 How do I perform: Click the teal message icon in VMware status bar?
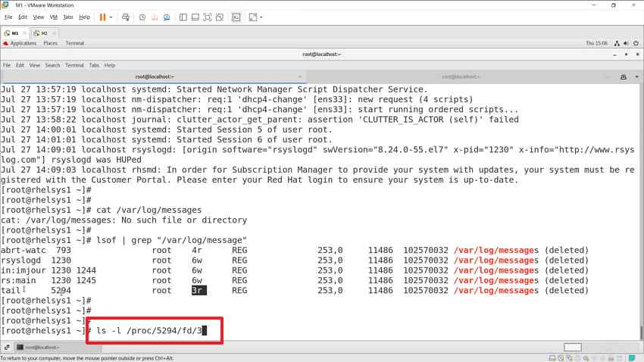pyautogui.click(x=632, y=358)
